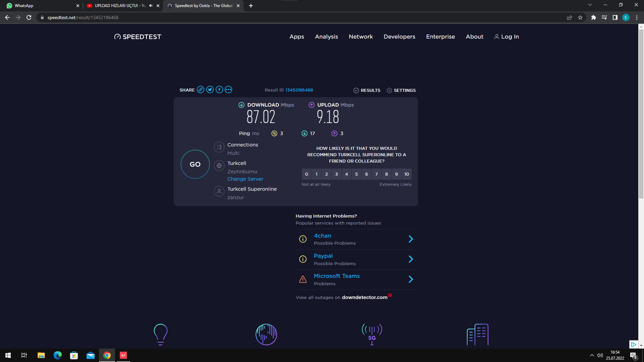644x362 pixels.
Task: Click Change Server link
Action: [245, 179]
